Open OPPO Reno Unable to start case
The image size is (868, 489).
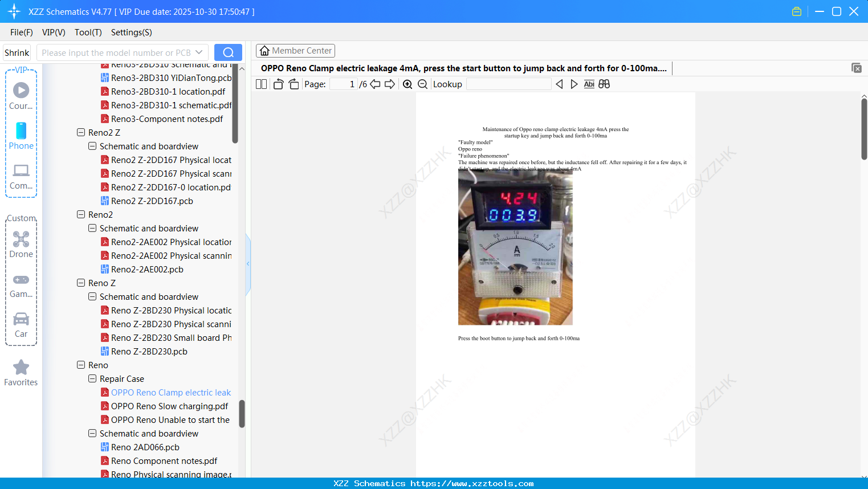click(x=166, y=419)
